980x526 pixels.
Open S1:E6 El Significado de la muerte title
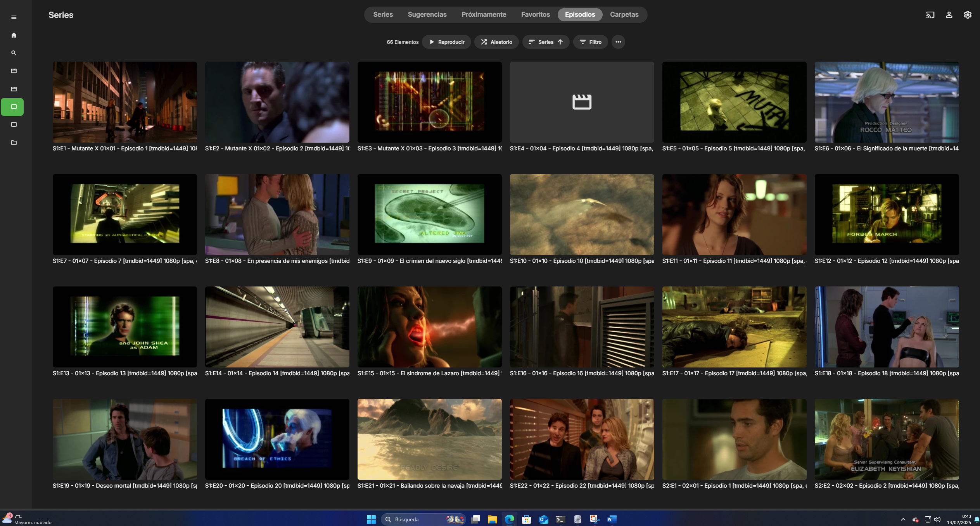pos(886,148)
